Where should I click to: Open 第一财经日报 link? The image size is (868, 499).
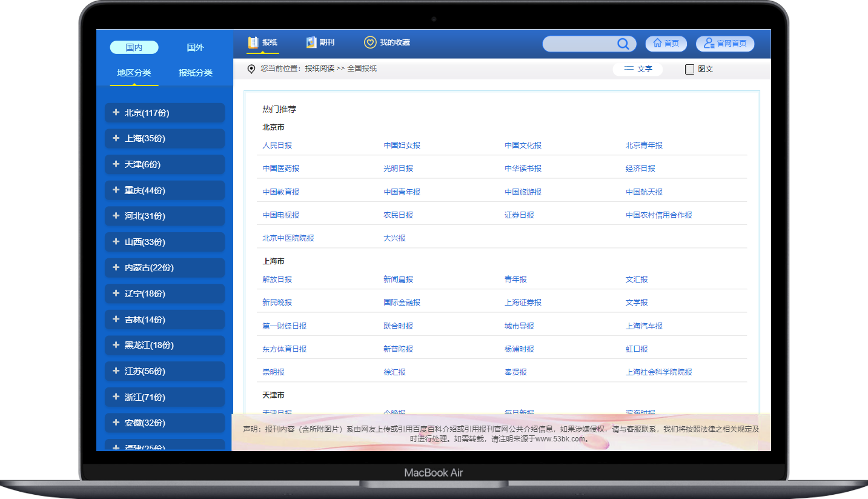click(x=284, y=326)
